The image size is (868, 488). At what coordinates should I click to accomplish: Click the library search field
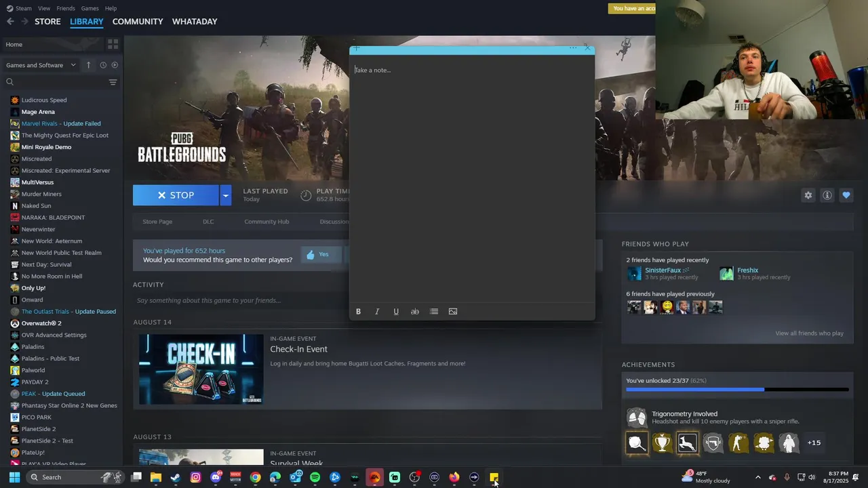pyautogui.click(x=56, y=82)
